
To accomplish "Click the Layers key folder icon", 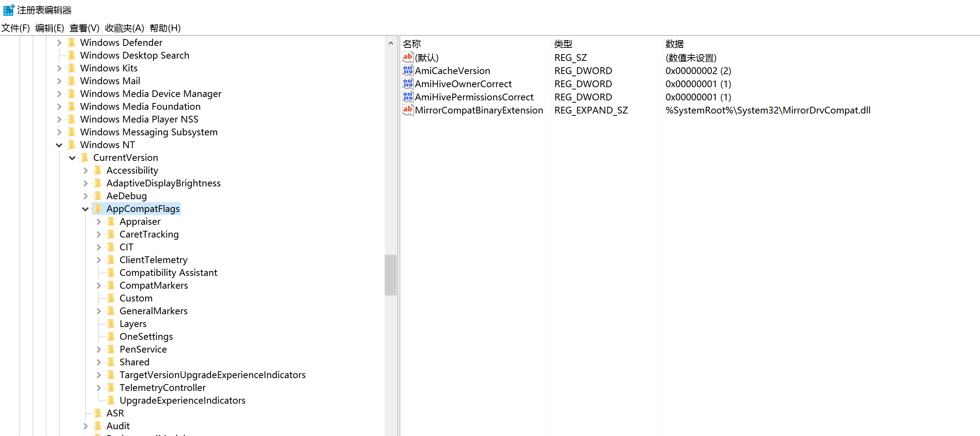I will (x=111, y=324).
